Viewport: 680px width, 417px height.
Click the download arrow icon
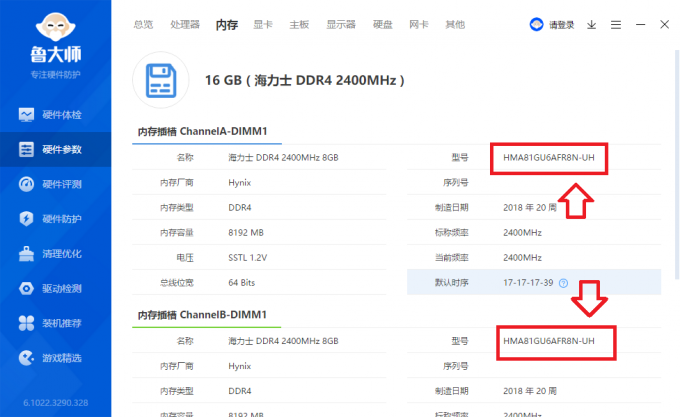(592, 25)
